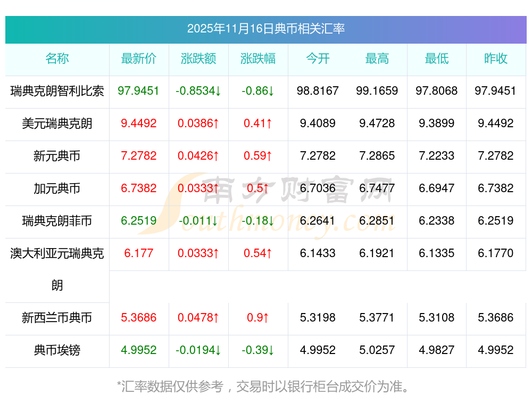This screenshot has height=403, width=532.
Task: Click the 今开 column header
Action: 318,59
